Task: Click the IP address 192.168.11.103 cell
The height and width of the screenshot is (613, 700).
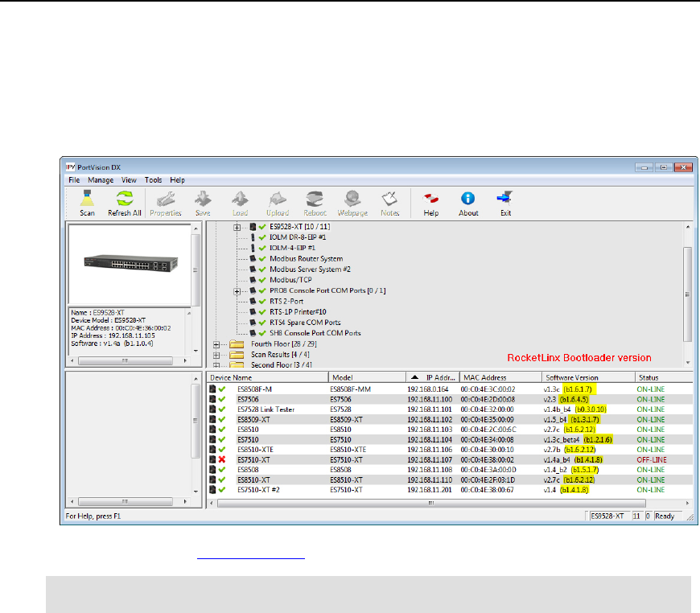Action: pyautogui.click(x=430, y=430)
